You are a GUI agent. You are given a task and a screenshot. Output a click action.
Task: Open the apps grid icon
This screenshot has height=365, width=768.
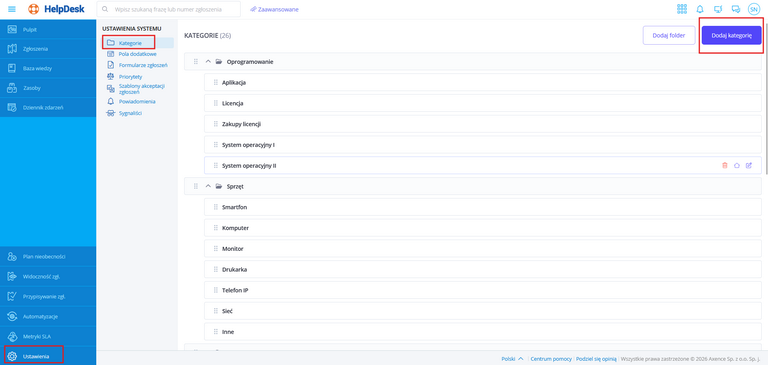(682, 9)
